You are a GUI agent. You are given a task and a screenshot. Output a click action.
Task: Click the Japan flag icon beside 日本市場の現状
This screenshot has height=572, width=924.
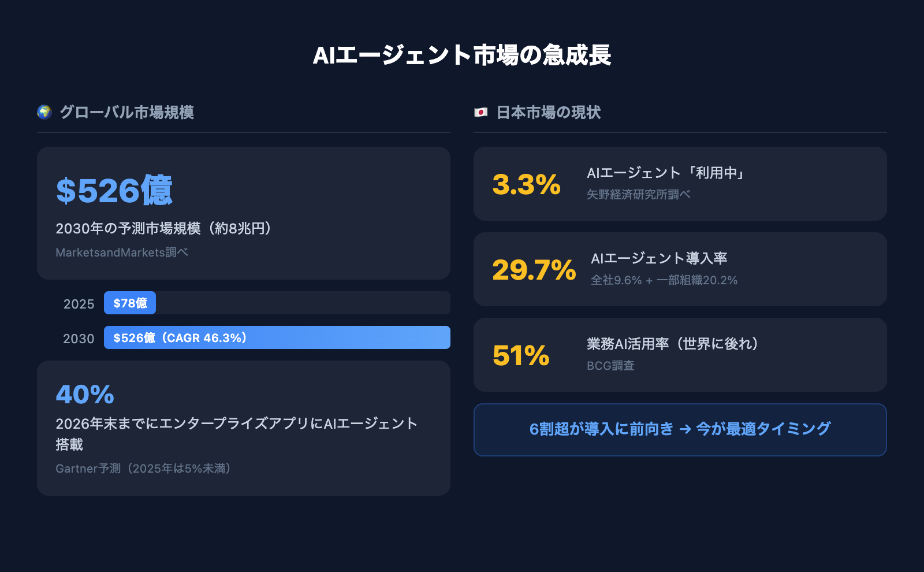pos(480,112)
